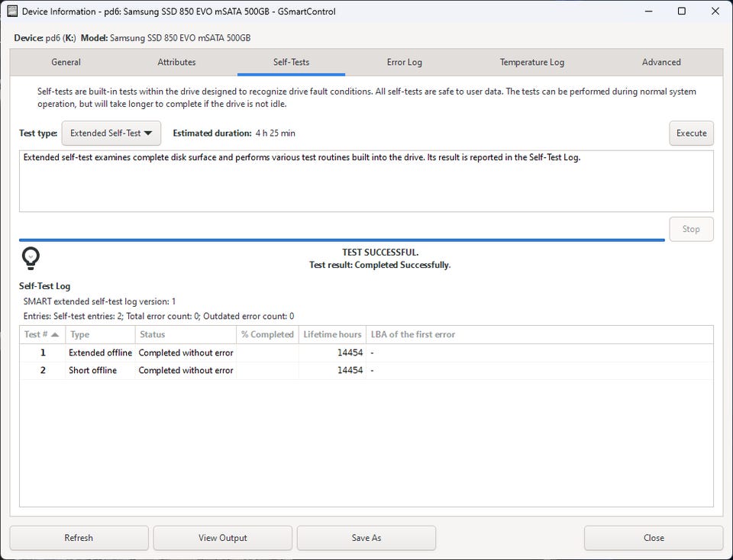Click the Status column header
Viewport: 733px width, 560px height.
point(186,334)
